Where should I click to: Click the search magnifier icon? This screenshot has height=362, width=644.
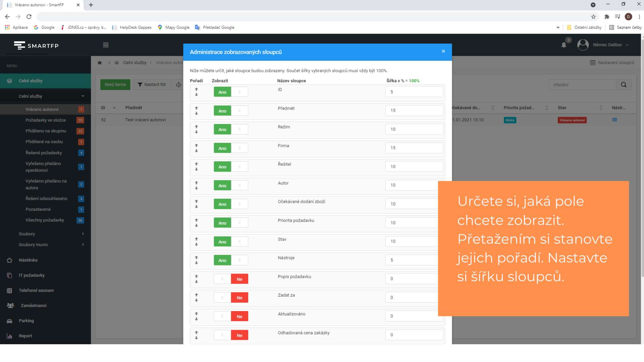pyautogui.click(x=624, y=85)
